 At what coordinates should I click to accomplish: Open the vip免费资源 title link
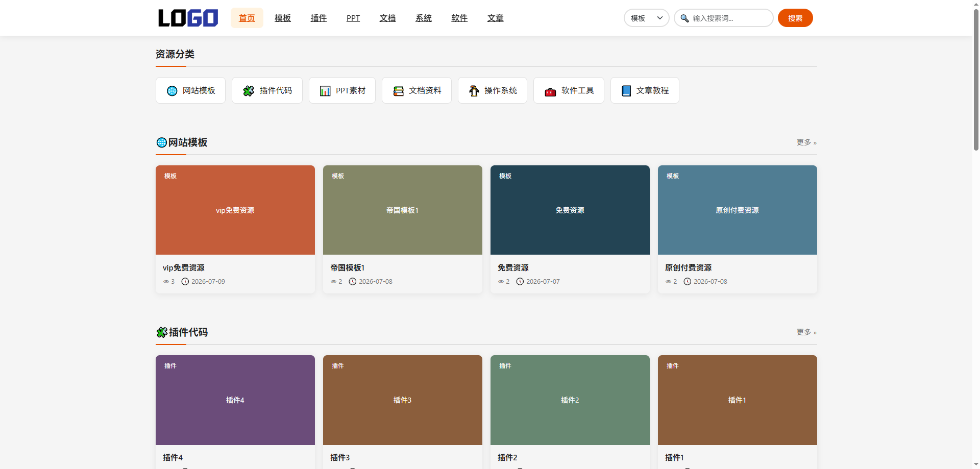click(184, 268)
